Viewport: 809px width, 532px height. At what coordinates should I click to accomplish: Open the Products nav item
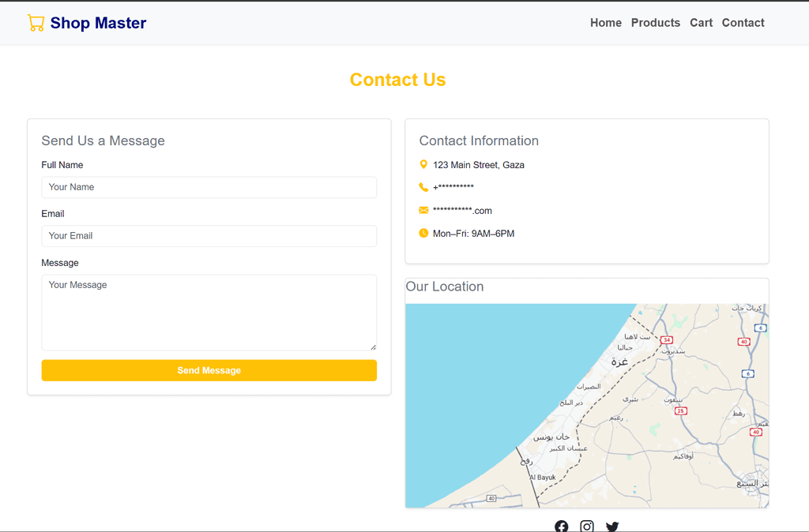point(655,23)
